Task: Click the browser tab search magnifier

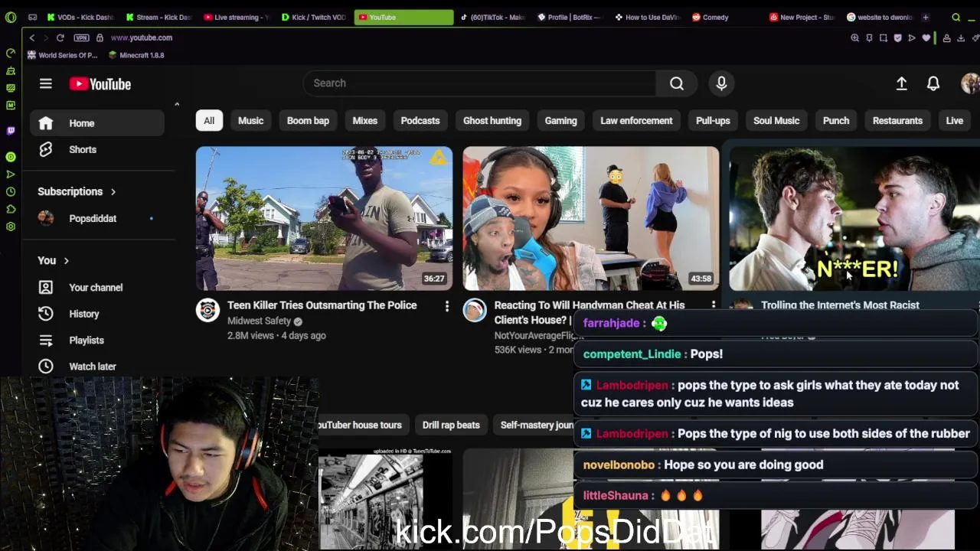Action: coord(956,17)
